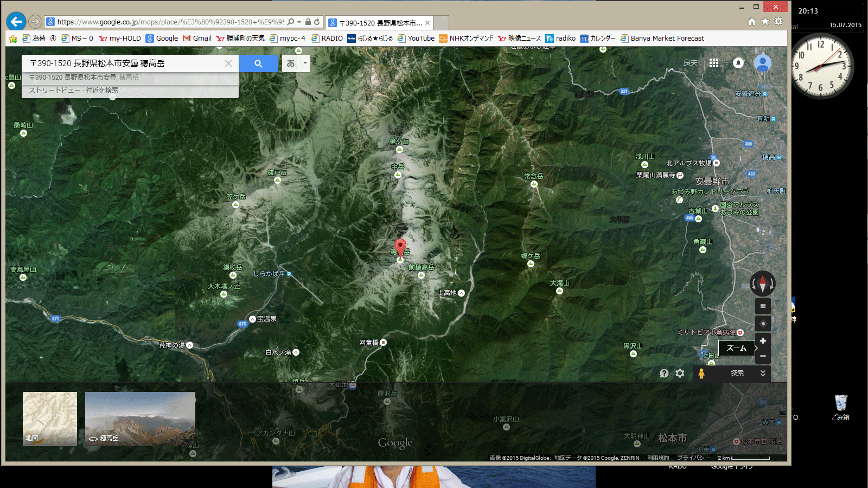Open the 映像ニュース bookmark
Screen dimensions: 868x488
click(x=519, y=38)
